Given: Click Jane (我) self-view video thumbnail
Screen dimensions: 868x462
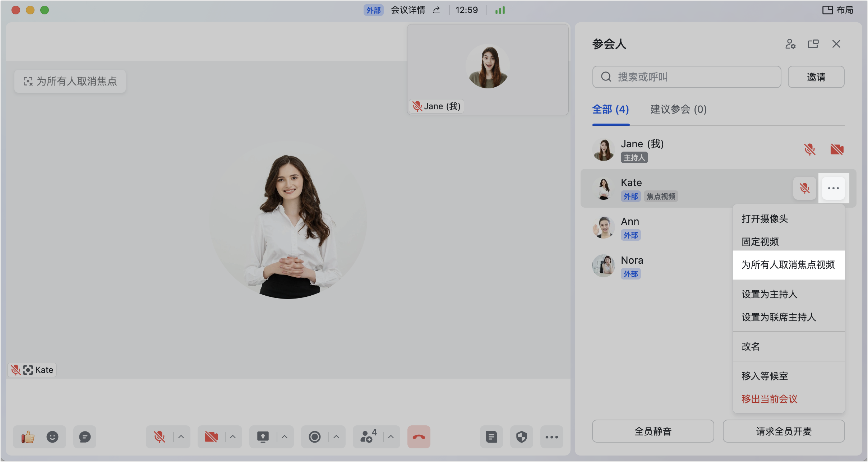Looking at the screenshot, I should pos(488,70).
